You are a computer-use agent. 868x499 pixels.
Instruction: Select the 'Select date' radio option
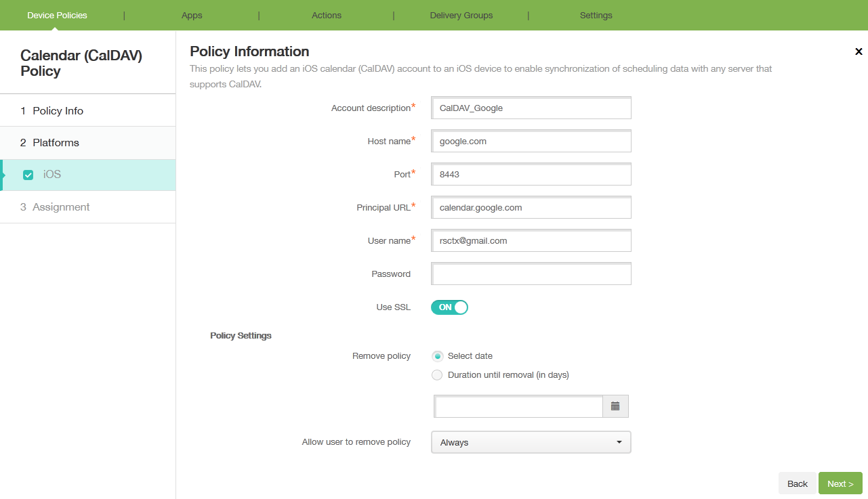438,356
